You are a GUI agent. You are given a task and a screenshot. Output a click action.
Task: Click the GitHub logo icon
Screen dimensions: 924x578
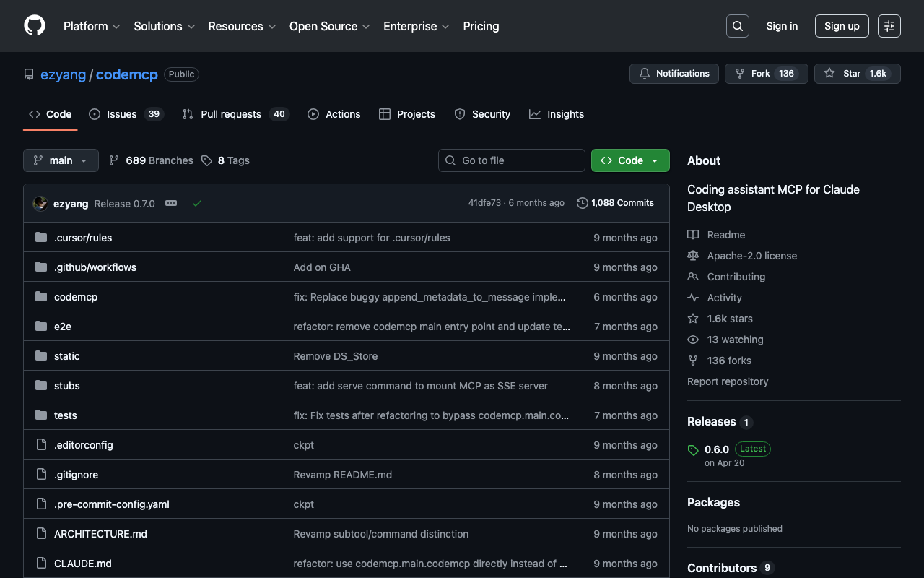(x=35, y=26)
